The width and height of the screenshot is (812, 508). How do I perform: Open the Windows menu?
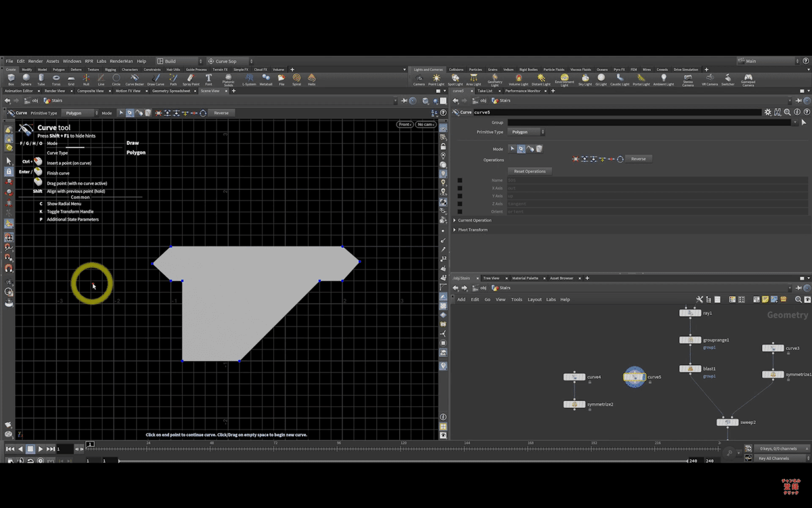pyautogui.click(x=72, y=61)
